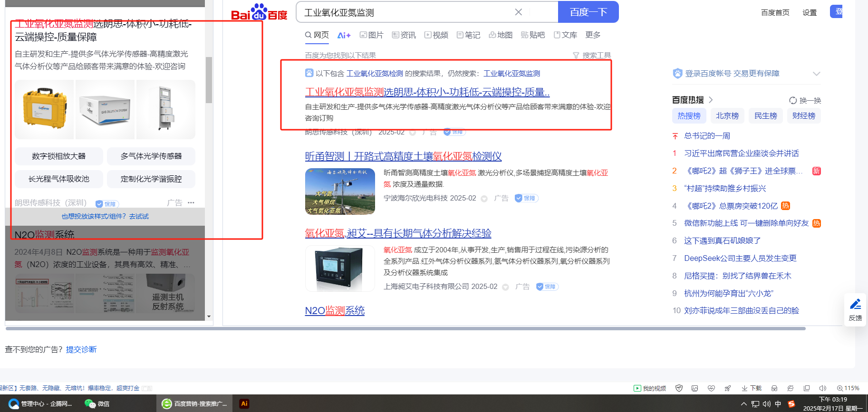
Task: Click the browser shield security icon
Action: tap(679, 388)
